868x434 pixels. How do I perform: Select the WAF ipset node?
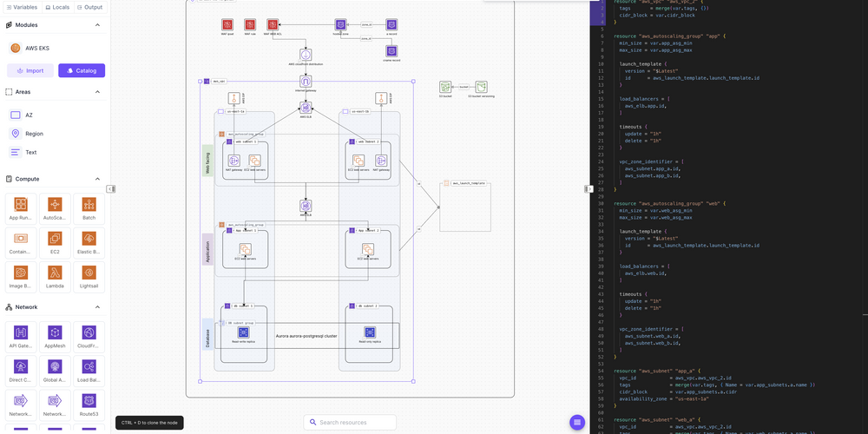tap(227, 27)
